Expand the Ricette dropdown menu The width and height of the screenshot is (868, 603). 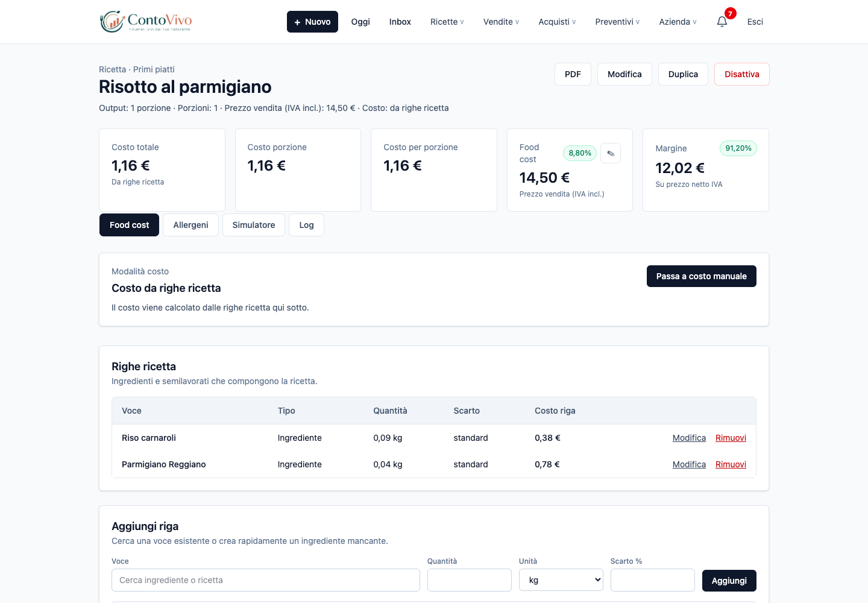(447, 22)
